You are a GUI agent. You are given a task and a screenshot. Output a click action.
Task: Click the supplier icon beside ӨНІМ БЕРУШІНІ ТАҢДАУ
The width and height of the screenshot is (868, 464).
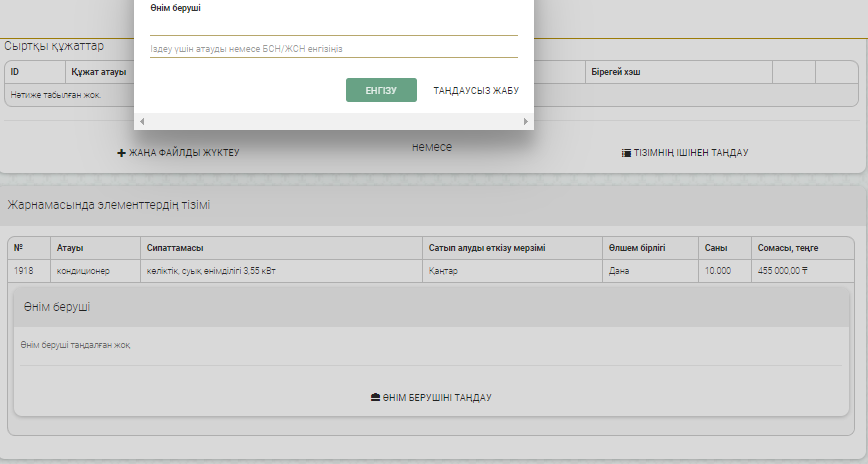[x=375, y=398]
